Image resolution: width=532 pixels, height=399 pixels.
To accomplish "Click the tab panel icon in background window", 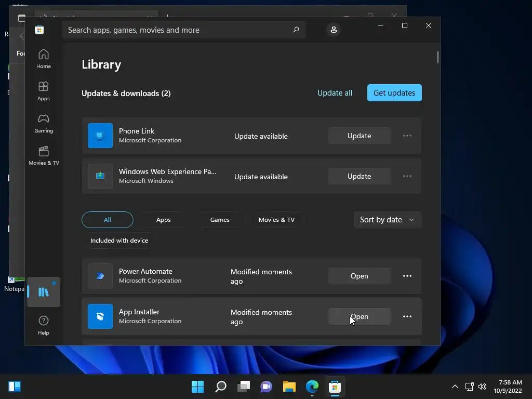I will point(21,18).
